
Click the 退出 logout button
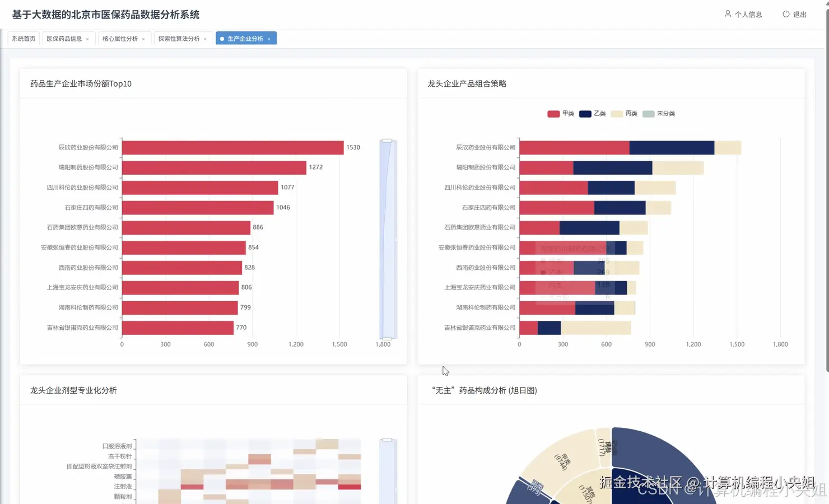coord(794,15)
